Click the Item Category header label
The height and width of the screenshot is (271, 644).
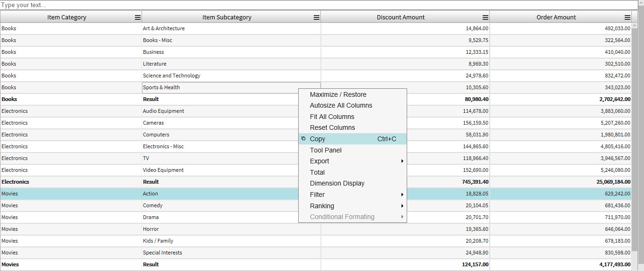67,17
